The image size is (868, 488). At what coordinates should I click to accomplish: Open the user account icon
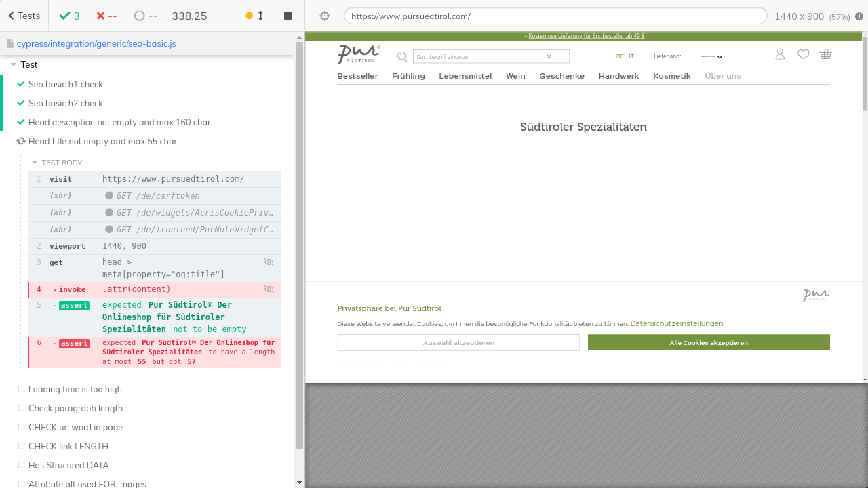(x=780, y=54)
